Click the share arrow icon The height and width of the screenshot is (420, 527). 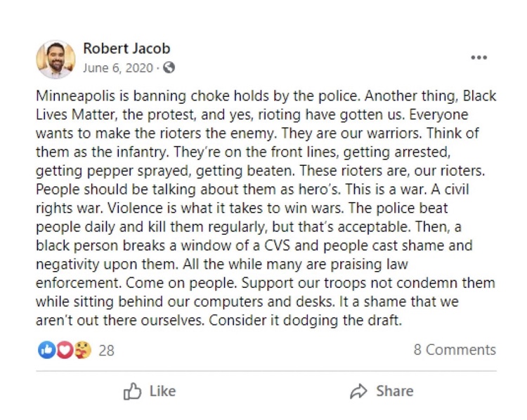coord(359,391)
